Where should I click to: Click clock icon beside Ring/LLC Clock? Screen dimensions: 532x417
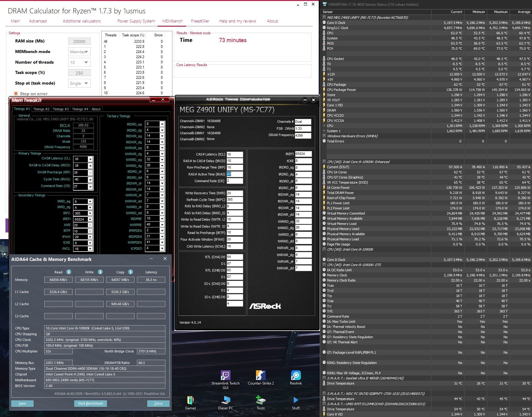point(324,28)
